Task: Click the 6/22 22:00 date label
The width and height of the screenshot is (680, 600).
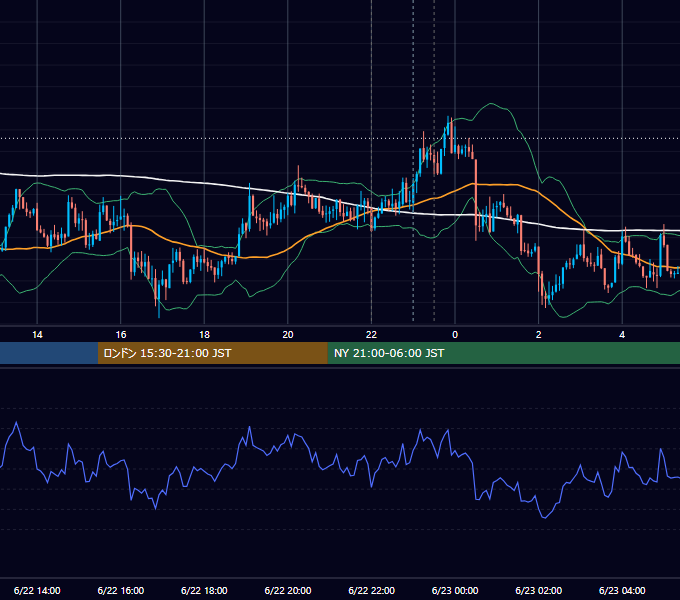Action: click(372, 590)
